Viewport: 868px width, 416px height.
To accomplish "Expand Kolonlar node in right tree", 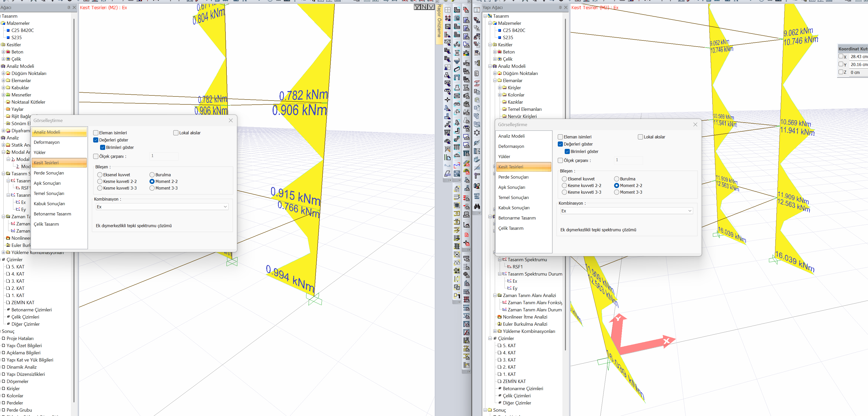I will [500, 95].
